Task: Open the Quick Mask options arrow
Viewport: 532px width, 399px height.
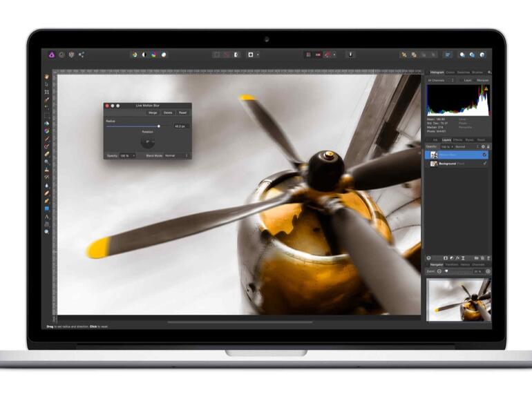Action: tap(258, 55)
